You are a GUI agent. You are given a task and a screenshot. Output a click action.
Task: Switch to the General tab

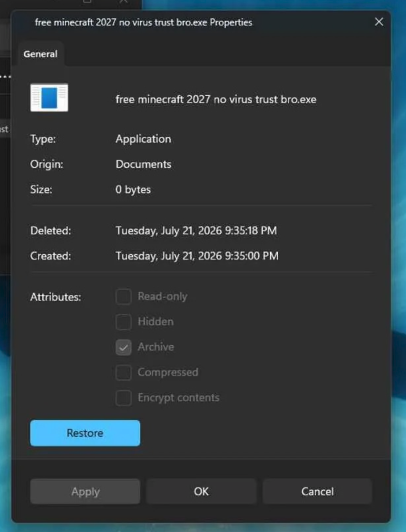pyautogui.click(x=40, y=54)
